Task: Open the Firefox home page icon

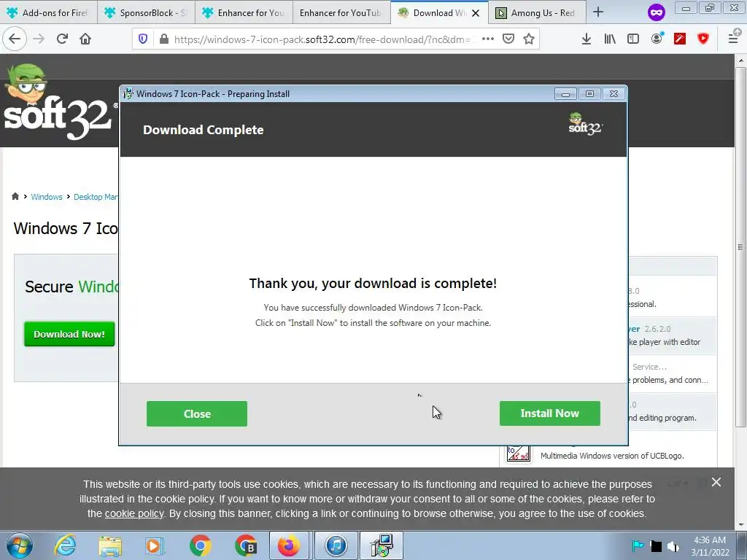Action: pyautogui.click(x=85, y=39)
